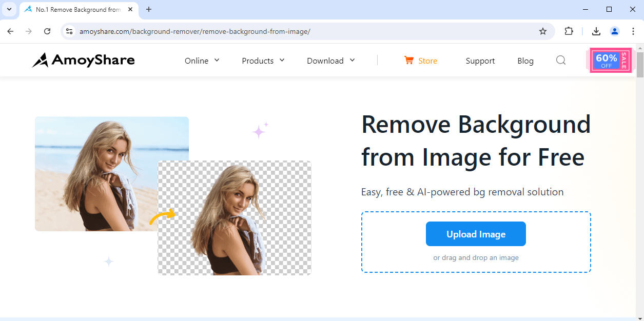Click the page vertical scrollbar thumb

[x=640, y=64]
